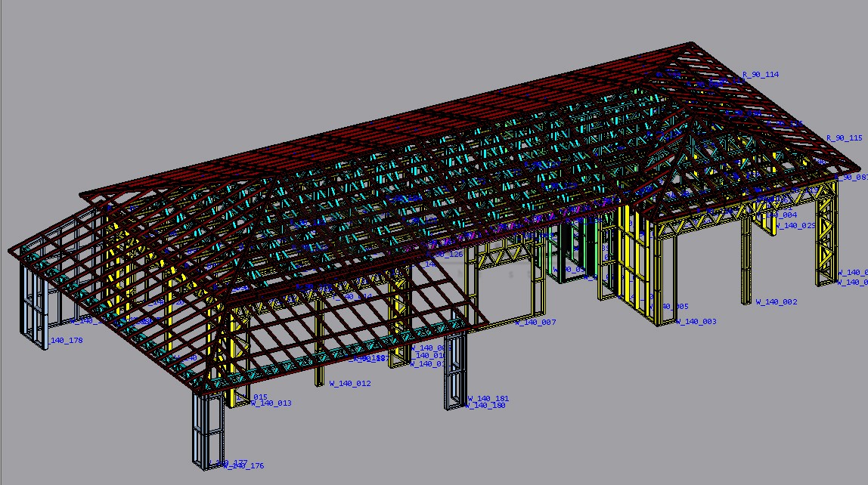Click the W_140_003 wall label
This screenshot has width=868, height=485.
point(696,322)
